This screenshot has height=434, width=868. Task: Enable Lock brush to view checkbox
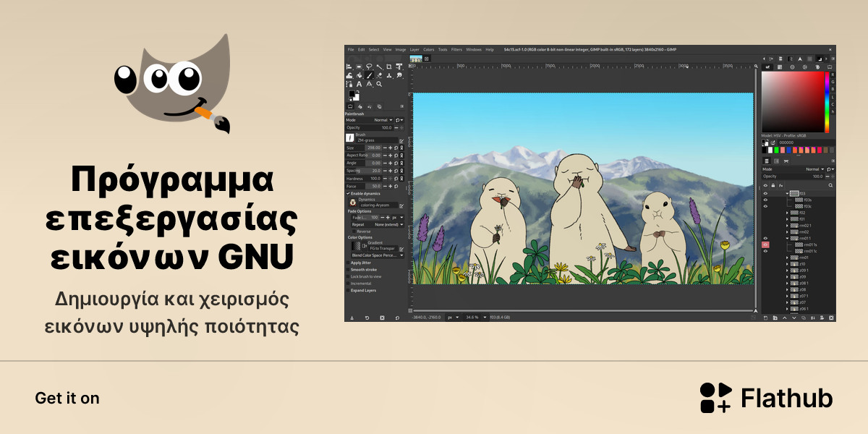348,276
